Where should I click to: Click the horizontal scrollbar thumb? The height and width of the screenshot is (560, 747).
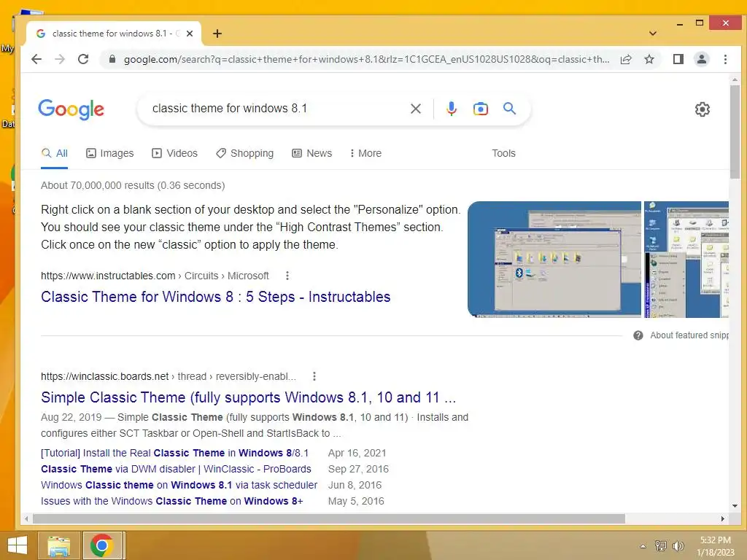tap(329, 518)
